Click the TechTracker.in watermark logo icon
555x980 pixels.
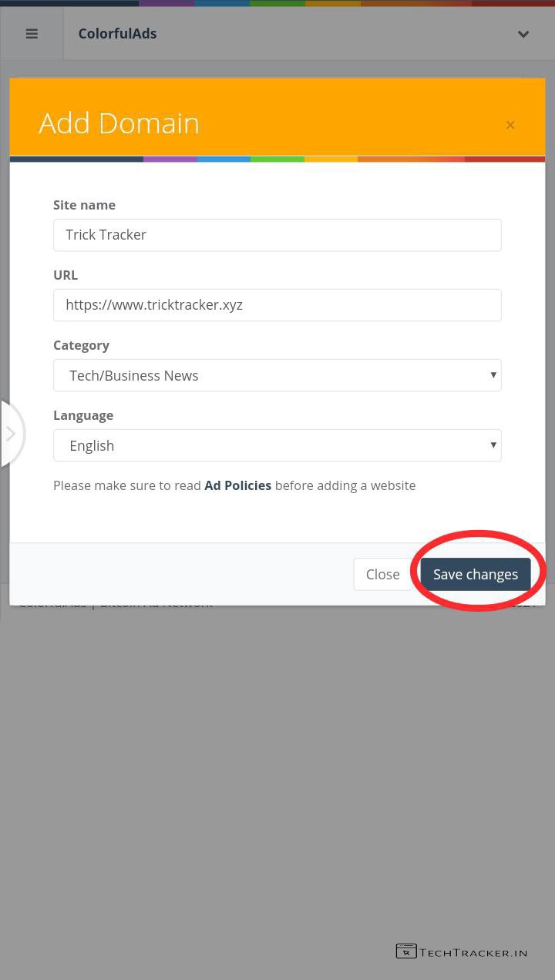coord(406,951)
